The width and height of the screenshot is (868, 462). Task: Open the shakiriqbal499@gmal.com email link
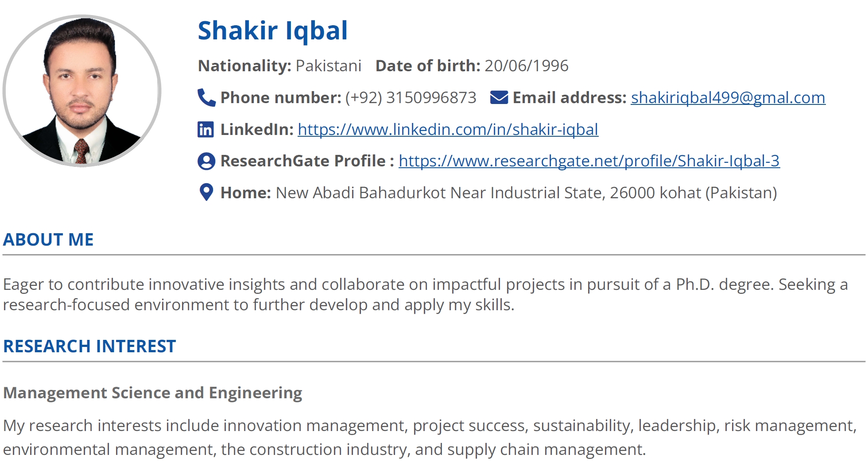728,98
